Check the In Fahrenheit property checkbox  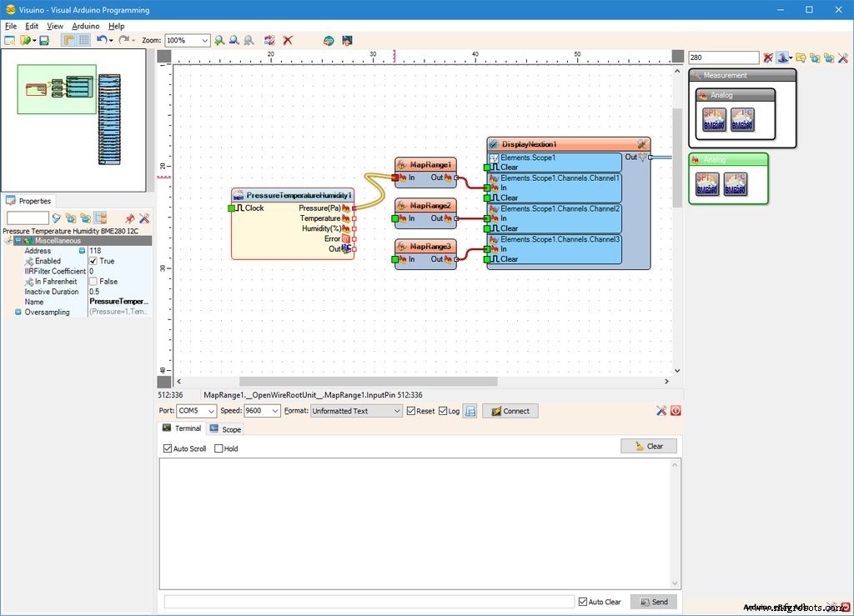(93, 282)
